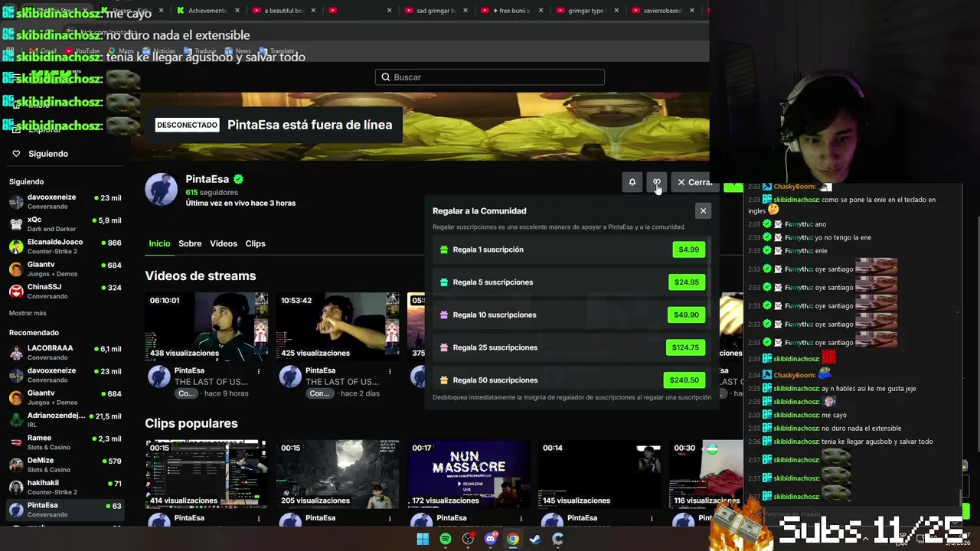Switch to the 'free bunii' browser tab
Image resolution: width=980 pixels, height=551 pixels.
(x=512, y=11)
